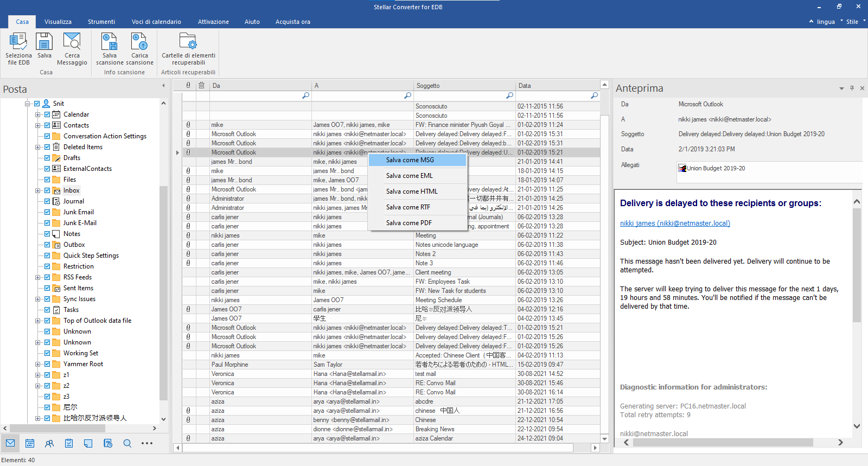The width and height of the screenshot is (868, 466).
Task: Expand the Yammer Root node
Action: [x=38, y=364]
